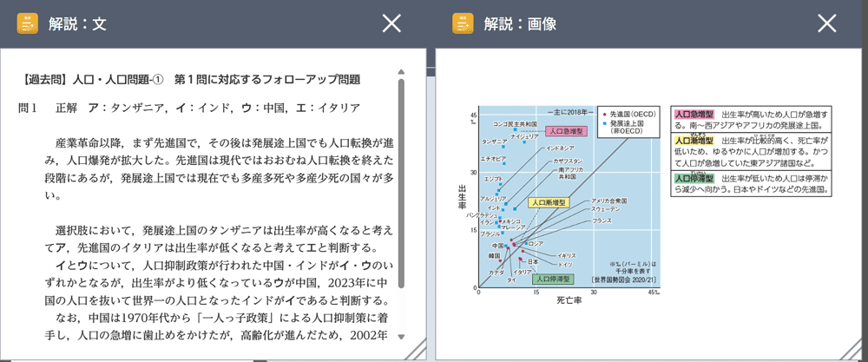
Task: Click the アメリカ合衆国 label in chart
Action: coord(609,201)
